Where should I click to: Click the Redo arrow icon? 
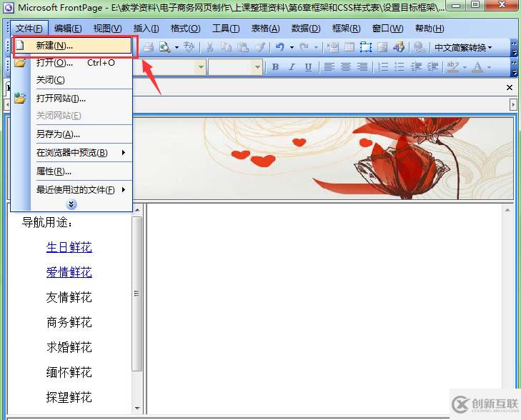(x=304, y=47)
